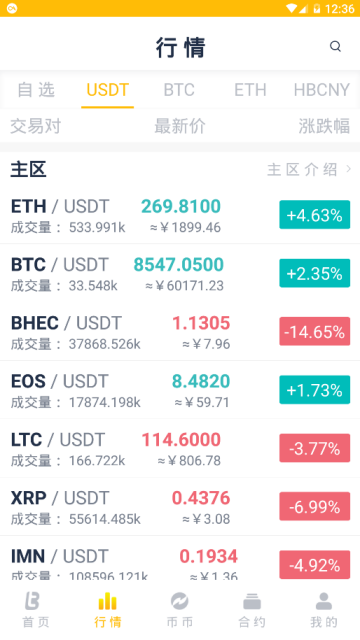Open the XRP / USDT pair row
This screenshot has height=640, width=360.
[180, 507]
